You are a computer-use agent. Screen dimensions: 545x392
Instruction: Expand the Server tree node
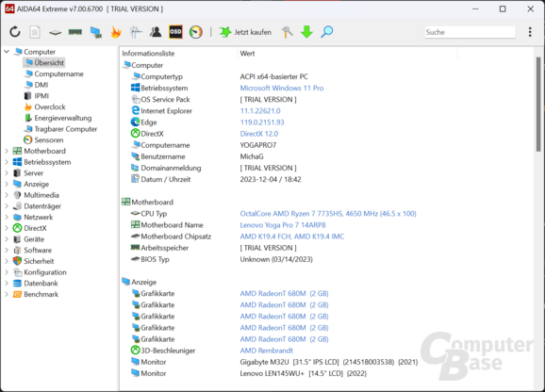(x=7, y=172)
